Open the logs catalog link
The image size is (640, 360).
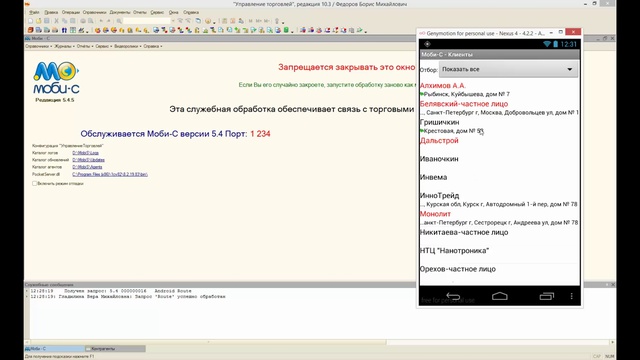[85, 153]
